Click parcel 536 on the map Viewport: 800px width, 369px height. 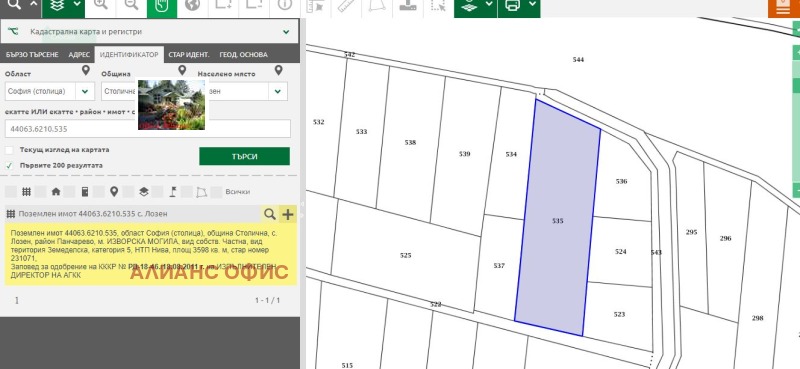point(621,181)
